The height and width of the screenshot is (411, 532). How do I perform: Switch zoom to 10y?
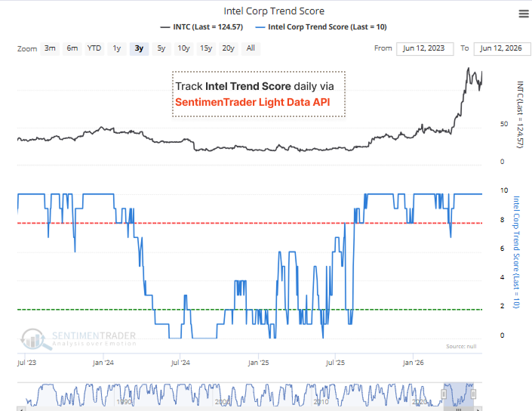pyautogui.click(x=184, y=48)
